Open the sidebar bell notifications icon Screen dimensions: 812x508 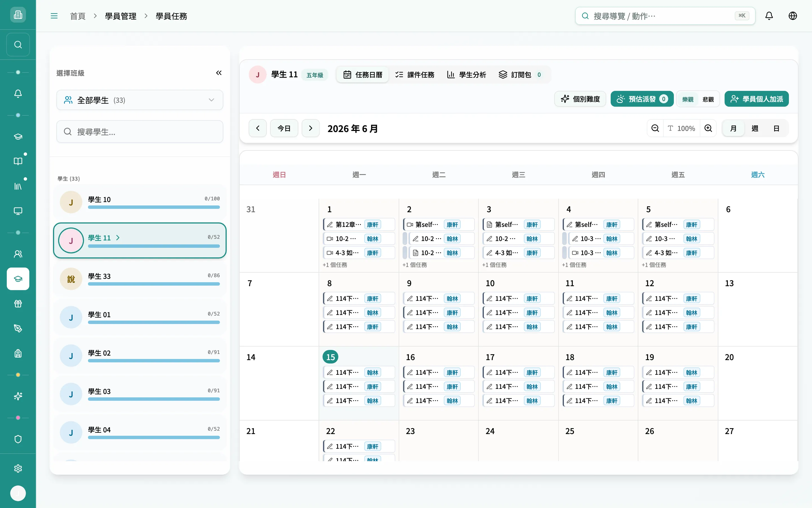pos(18,93)
